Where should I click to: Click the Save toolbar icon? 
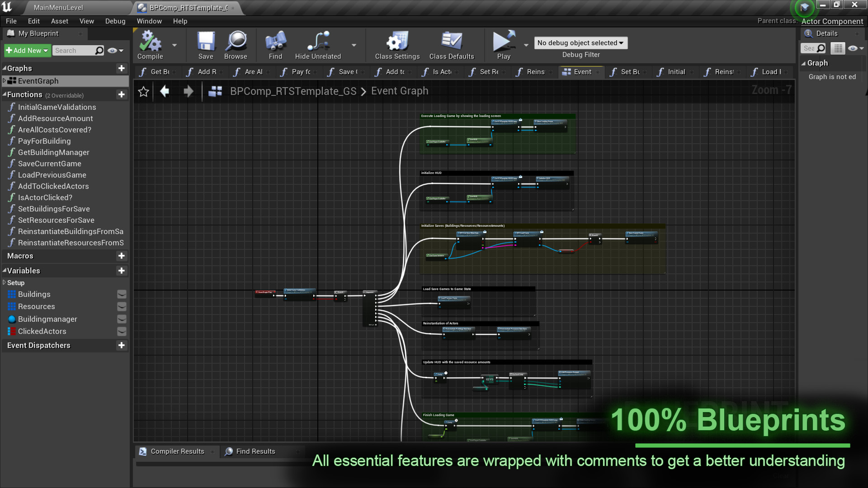coord(206,42)
